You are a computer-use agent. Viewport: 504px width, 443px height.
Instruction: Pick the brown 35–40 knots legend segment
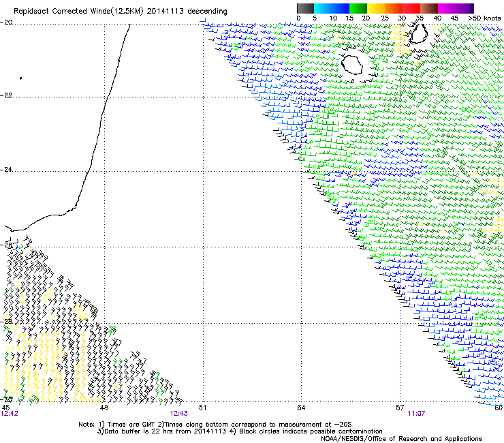pos(429,8)
